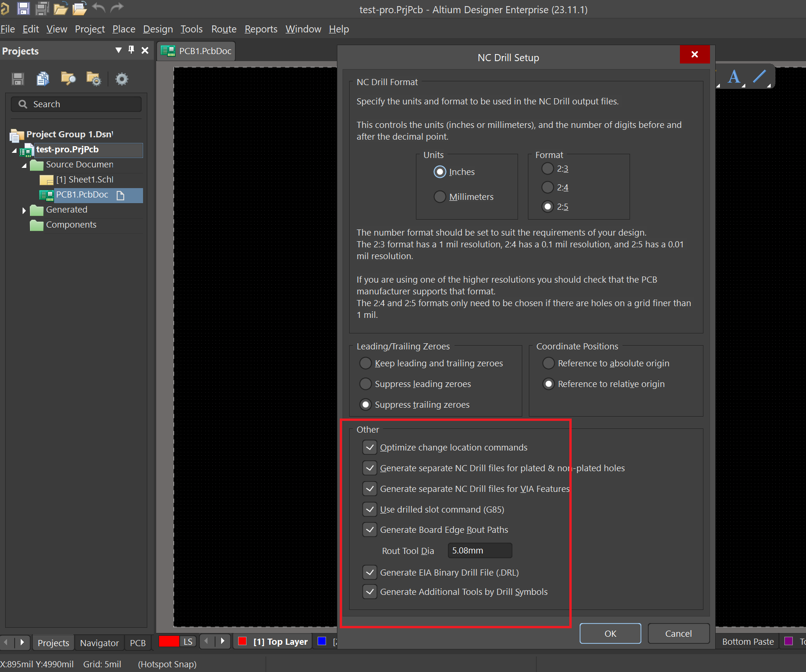Click the Save icon in the title bar
The image size is (806, 672).
[23, 8]
